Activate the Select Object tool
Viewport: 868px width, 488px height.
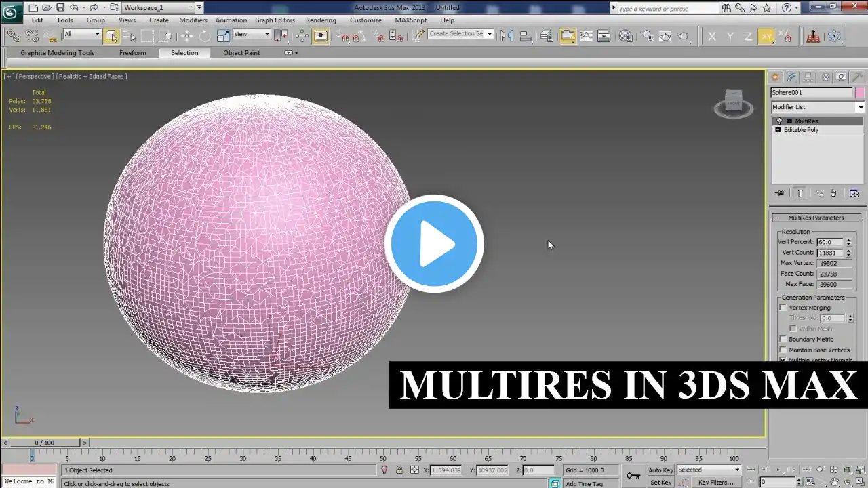(x=112, y=36)
